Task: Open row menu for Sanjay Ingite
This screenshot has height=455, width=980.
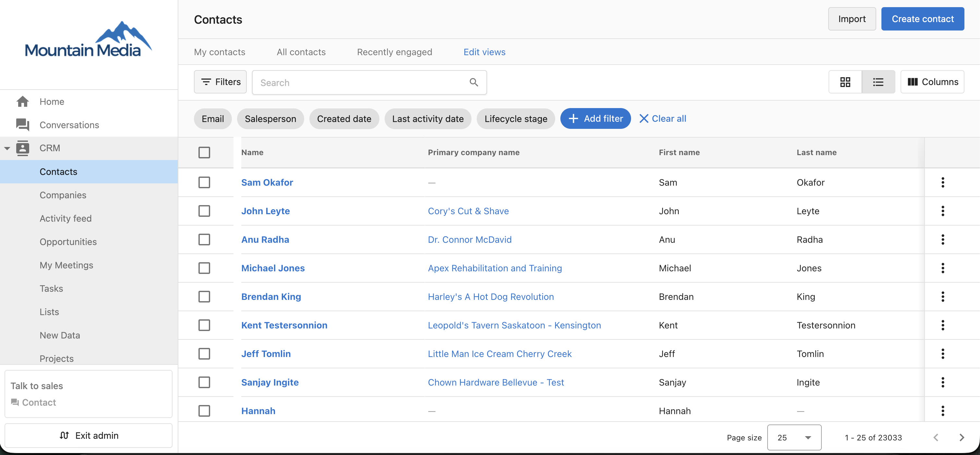Action: point(943,382)
